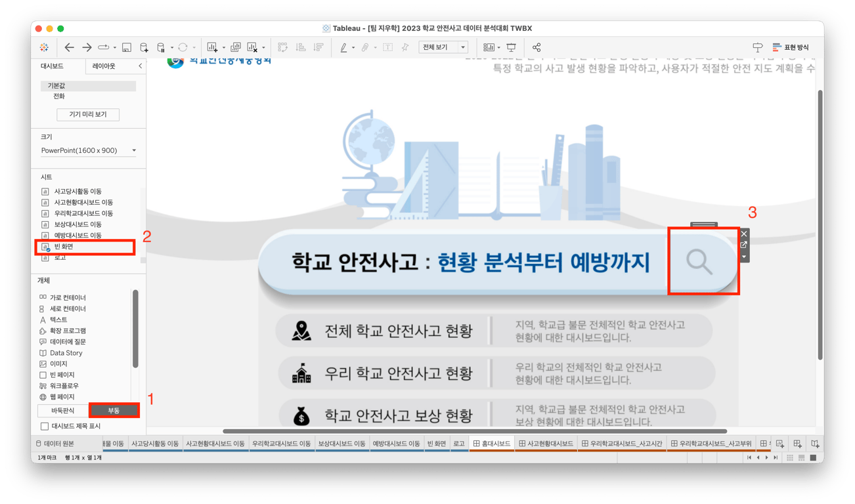Select the Share workbook icon
The width and height of the screenshot is (855, 504).
tap(537, 47)
